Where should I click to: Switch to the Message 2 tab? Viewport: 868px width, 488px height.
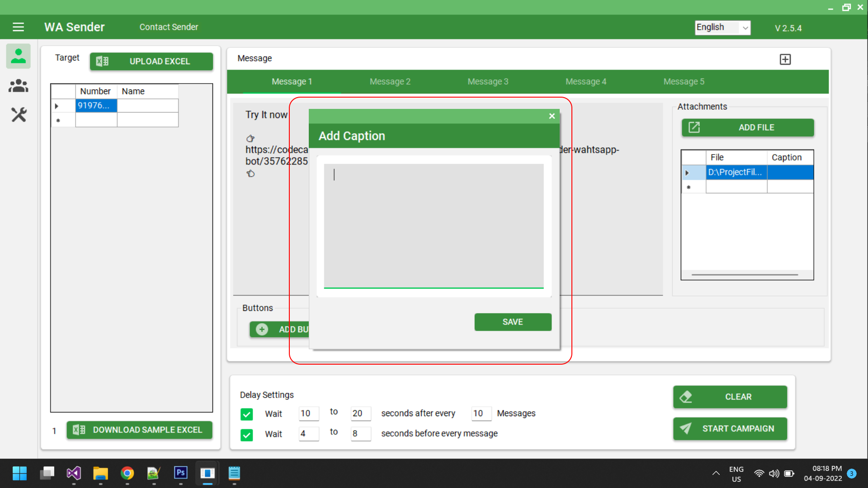[x=390, y=82]
